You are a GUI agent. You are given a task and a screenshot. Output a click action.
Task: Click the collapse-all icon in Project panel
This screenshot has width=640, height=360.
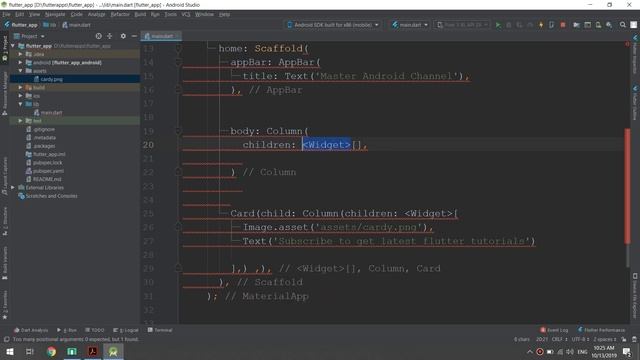pyautogui.click(x=109, y=36)
